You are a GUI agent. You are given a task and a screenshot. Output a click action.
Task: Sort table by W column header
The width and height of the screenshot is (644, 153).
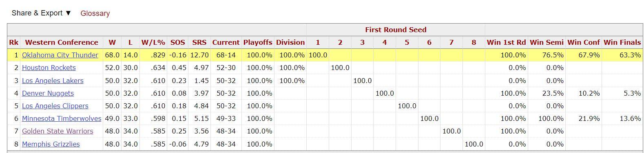pos(112,42)
